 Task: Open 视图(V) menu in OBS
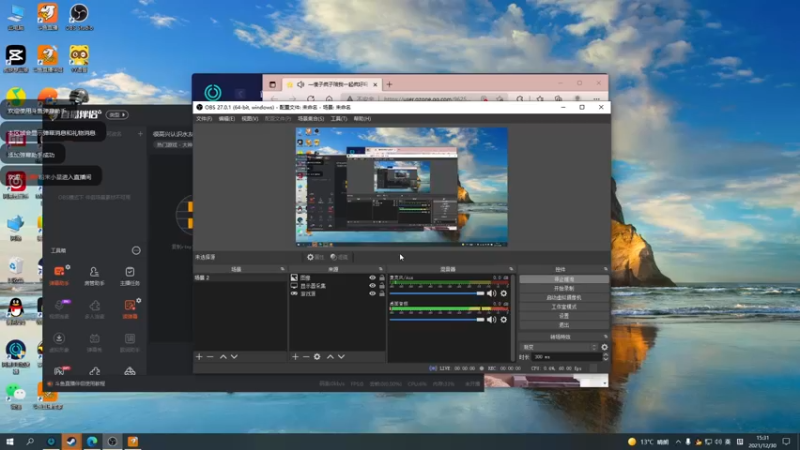click(x=249, y=118)
